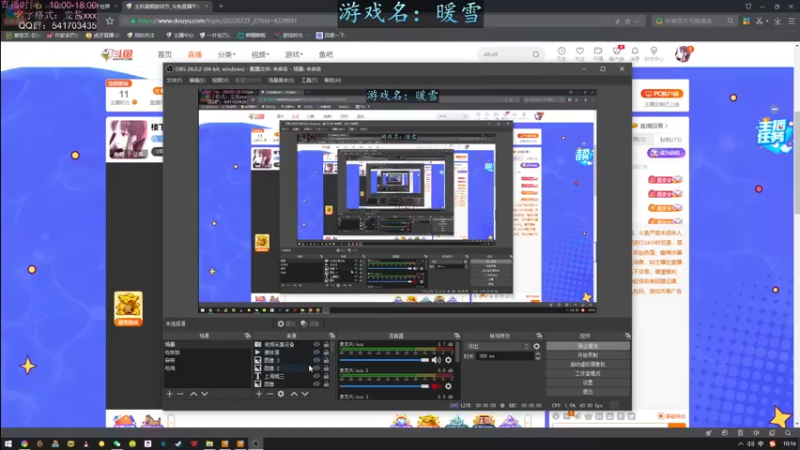
Task: Open OBS 工具(T) menu
Action: 309,80
